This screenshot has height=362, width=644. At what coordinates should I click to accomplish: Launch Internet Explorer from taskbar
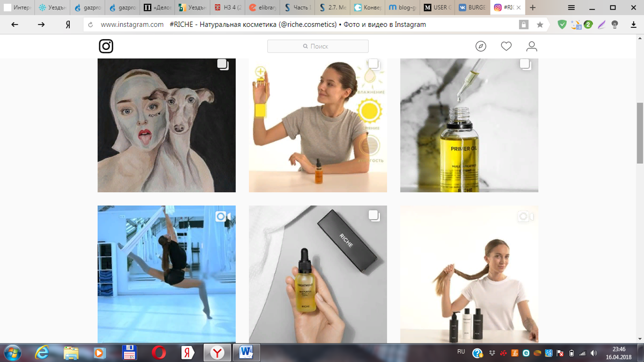[42, 353]
